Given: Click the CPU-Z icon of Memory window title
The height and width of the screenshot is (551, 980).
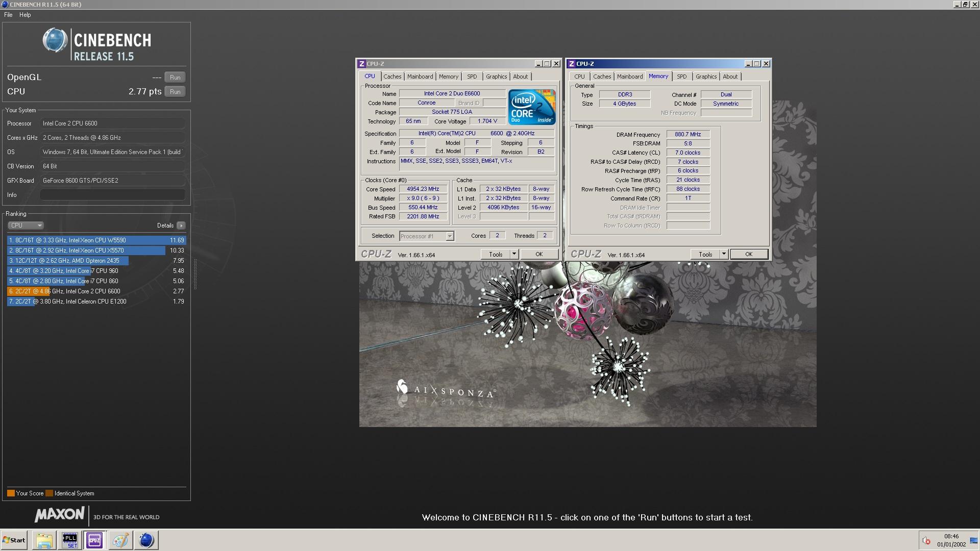Looking at the screenshot, I should tap(571, 64).
